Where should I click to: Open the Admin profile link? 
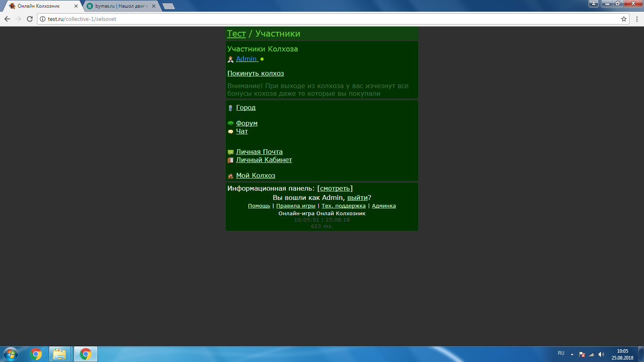click(246, 59)
